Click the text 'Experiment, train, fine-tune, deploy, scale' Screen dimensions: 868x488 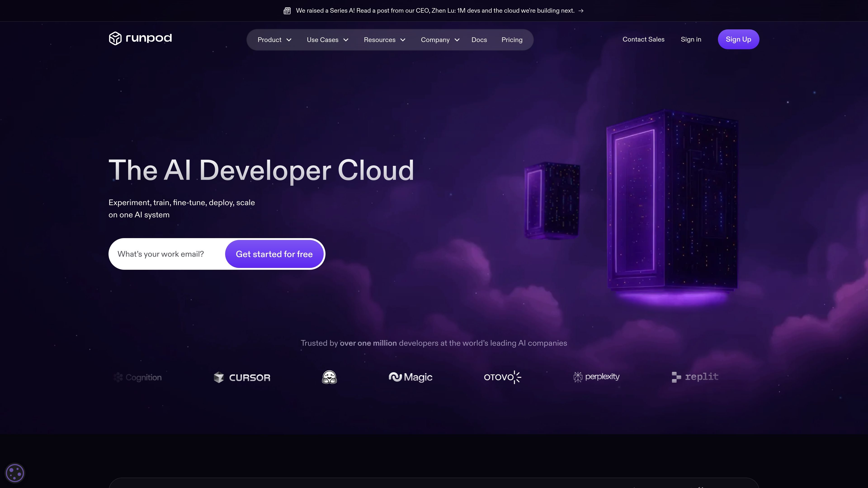pyautogui.click(x=182, y=202)
